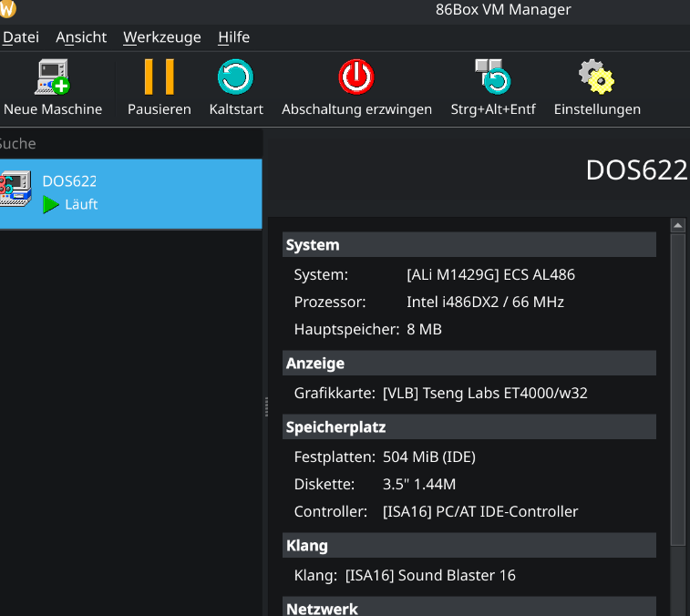Click the 'Läuft' status text

[81, 204]
